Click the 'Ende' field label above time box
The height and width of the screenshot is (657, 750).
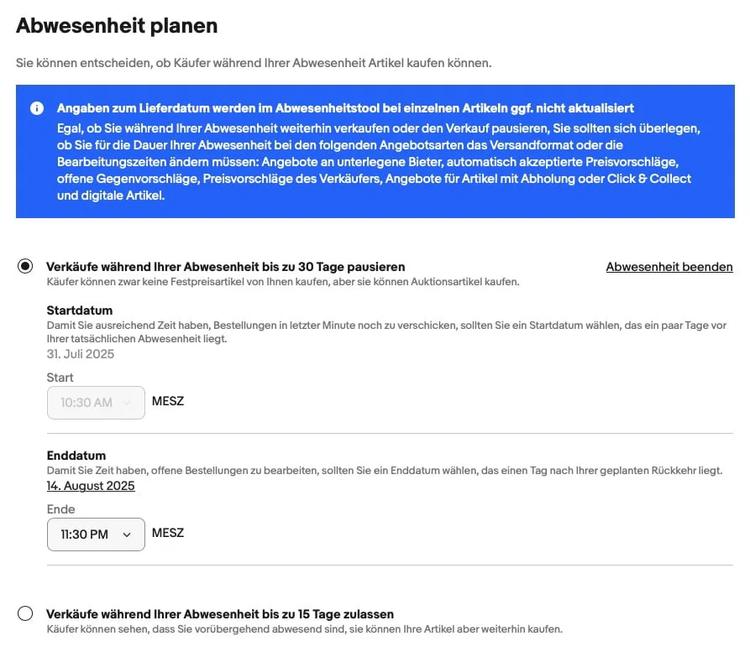click(x=61, y=509)
